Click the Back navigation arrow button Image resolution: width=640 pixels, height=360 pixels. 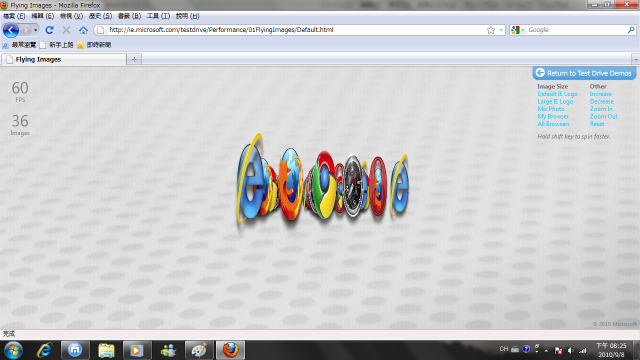tap(11, 30)
